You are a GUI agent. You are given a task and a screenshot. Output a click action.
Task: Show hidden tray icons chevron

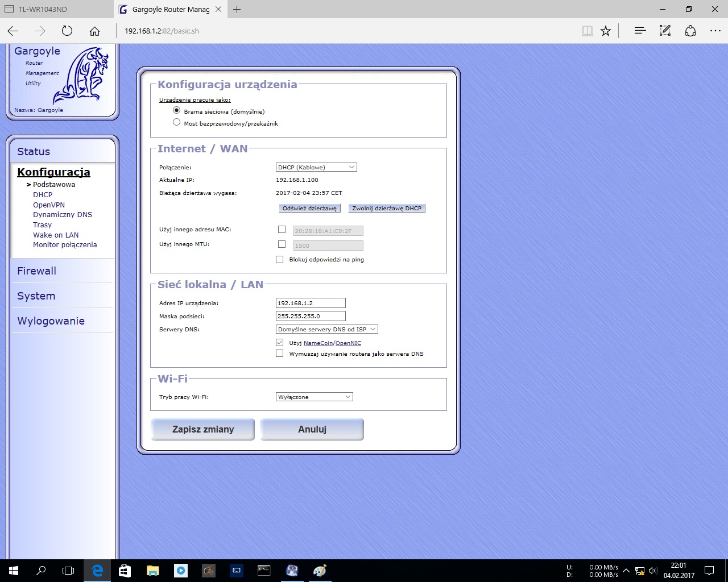[x=626, y=571]
